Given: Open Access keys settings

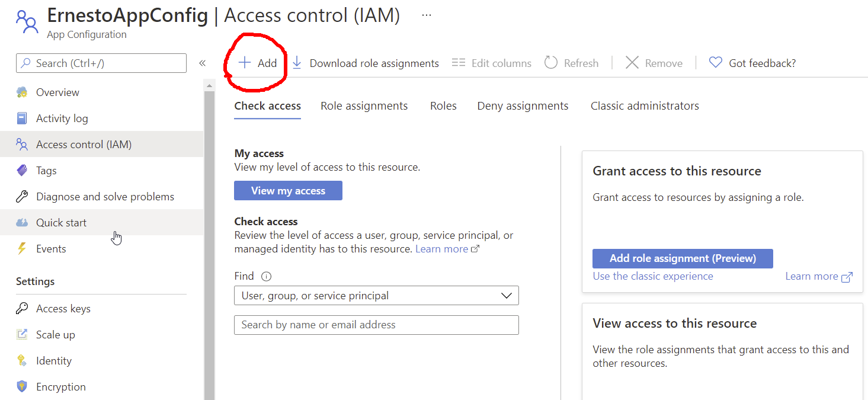Looking at the screenshot, I should [x=102, y=309].
